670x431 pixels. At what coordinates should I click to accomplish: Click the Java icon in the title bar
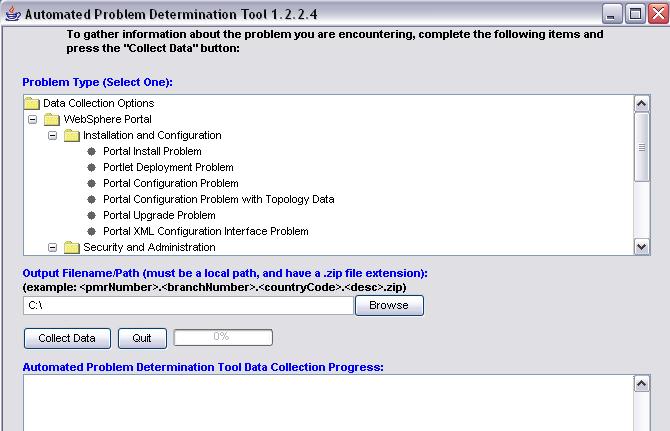point(11,14)
